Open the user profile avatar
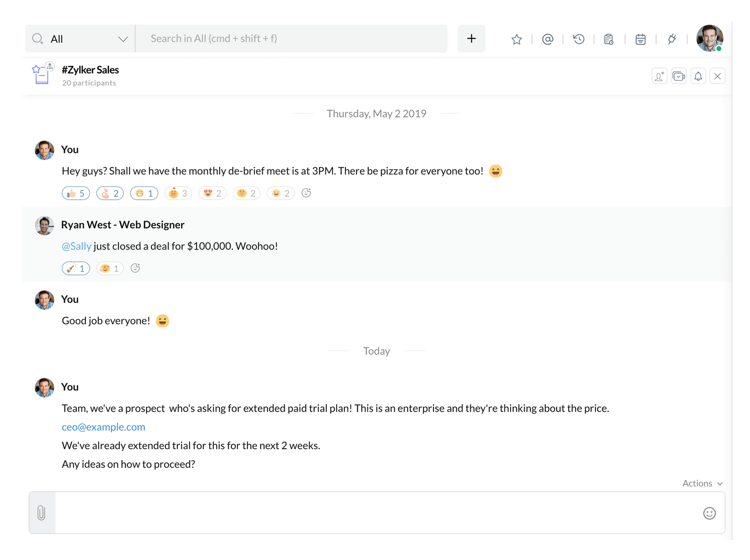750x560 pixels. click(x=710, y=38)
